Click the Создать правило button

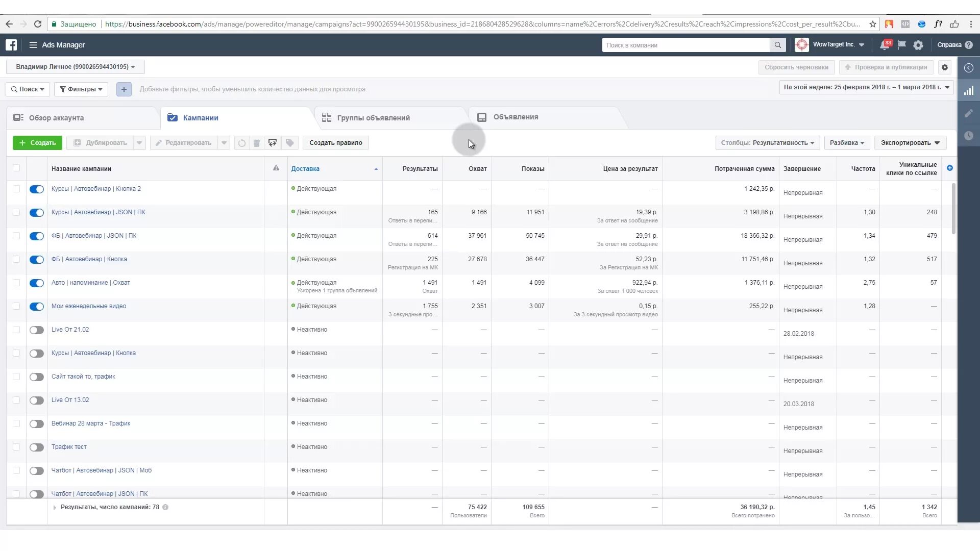336,143
